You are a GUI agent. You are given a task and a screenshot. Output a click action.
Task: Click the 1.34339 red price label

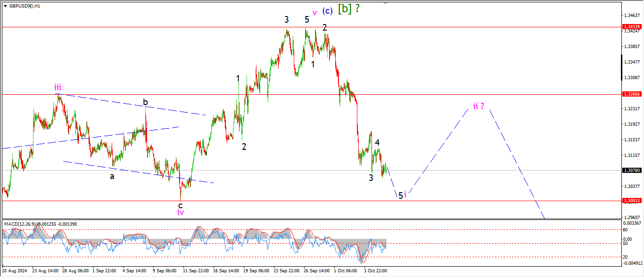pyautogui.click(x=631, y=27)
